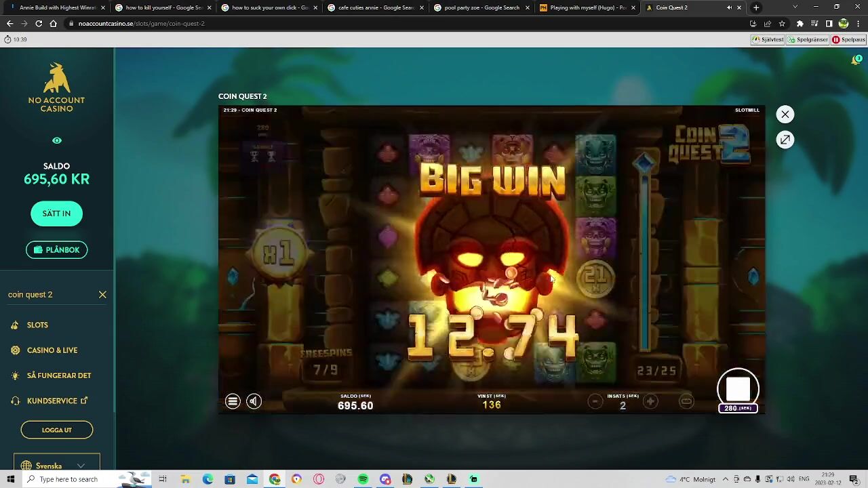Open the slot game hamburger menu

[233, 402]
